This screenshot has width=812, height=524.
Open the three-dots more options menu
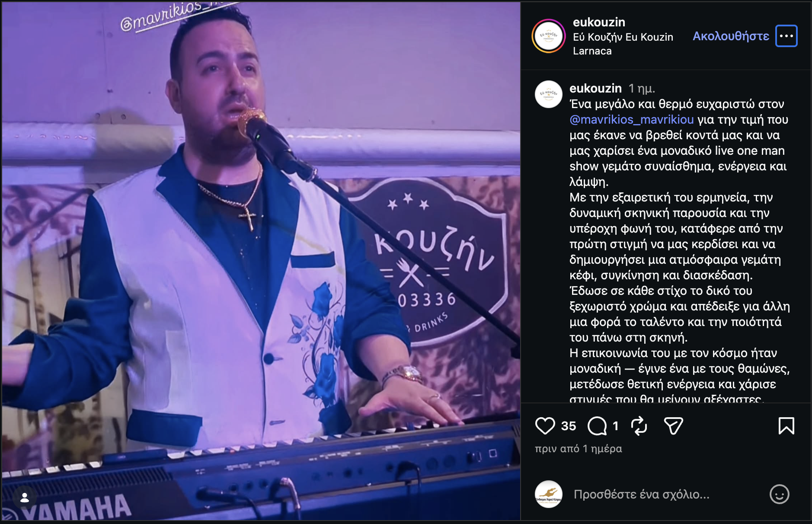(x=786, y=36)
